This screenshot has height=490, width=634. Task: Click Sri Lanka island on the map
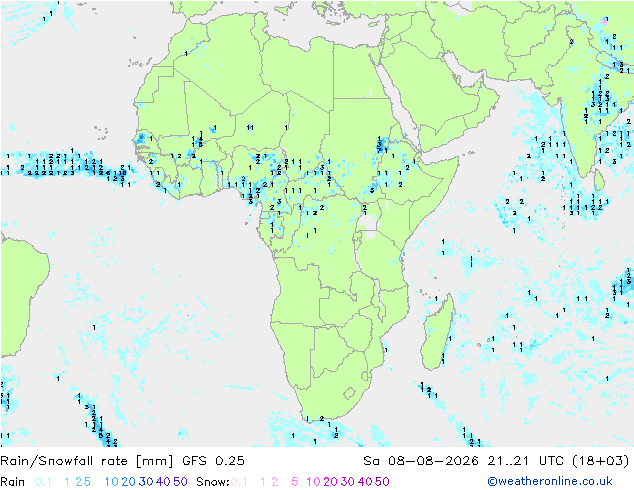(x=599, y=180)
